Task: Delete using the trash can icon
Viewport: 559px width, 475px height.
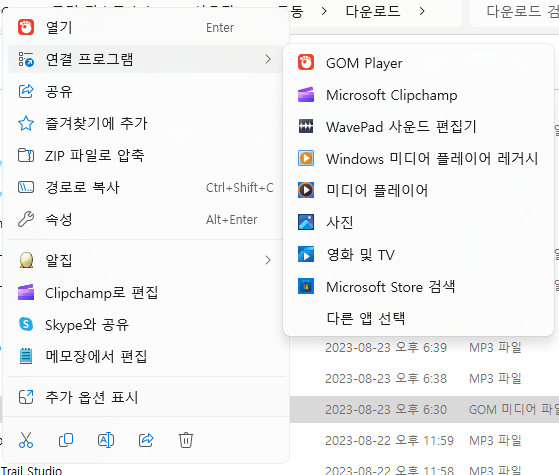Action: [x=186, y=440]
